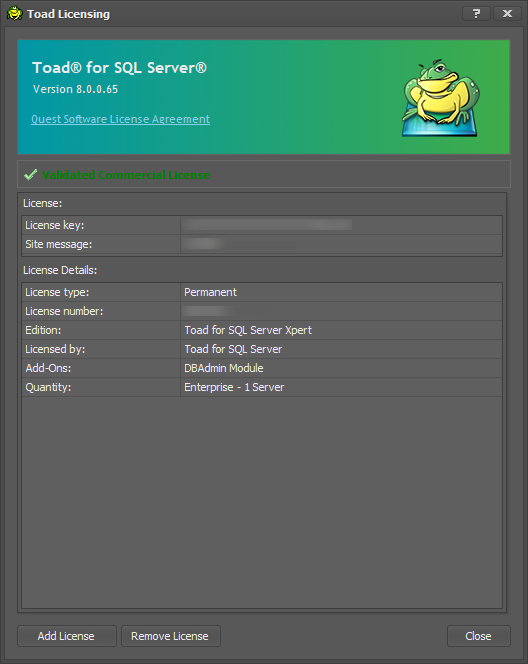528x664 pixels.
Task: Click the 'Enterprise - 1 Server' quantity value
Action: (234, 387)
